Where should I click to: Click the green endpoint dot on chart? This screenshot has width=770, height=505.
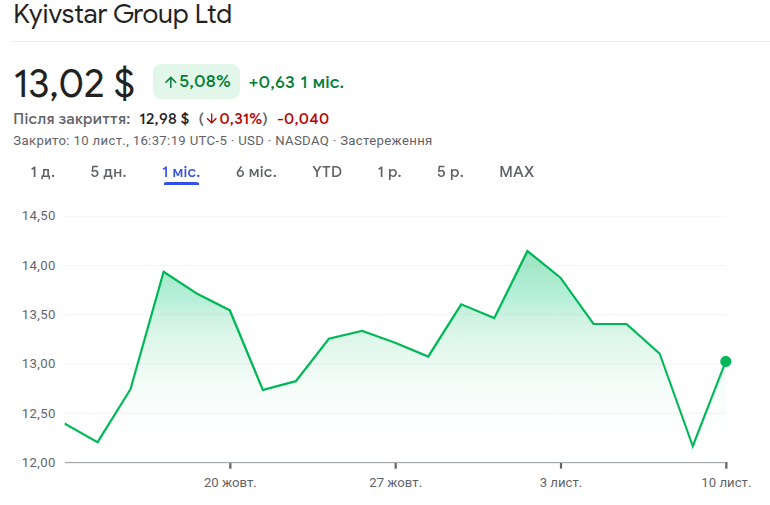pos(725,361)
